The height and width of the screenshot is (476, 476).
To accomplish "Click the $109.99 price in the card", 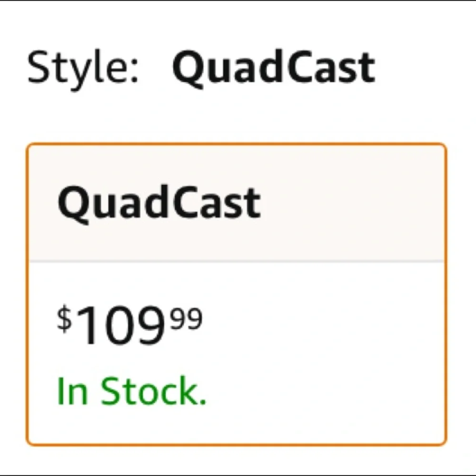I will point(130,325).
